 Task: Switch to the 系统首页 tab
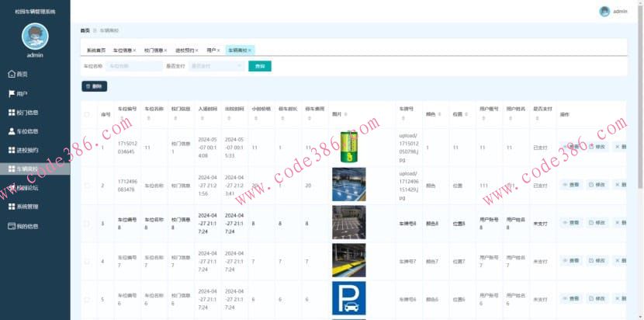95,50
